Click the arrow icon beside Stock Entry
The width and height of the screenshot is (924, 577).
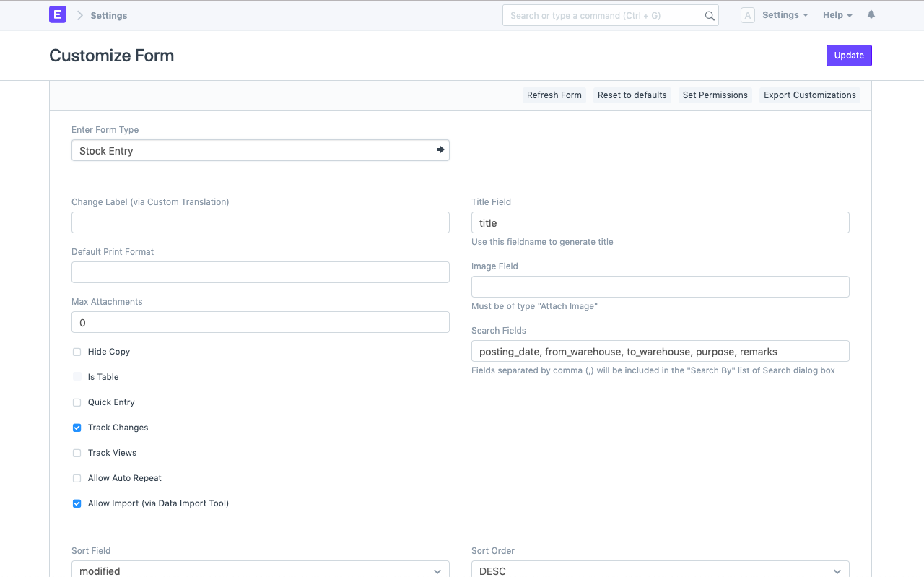pyautogui.click(x=440, y=149)
